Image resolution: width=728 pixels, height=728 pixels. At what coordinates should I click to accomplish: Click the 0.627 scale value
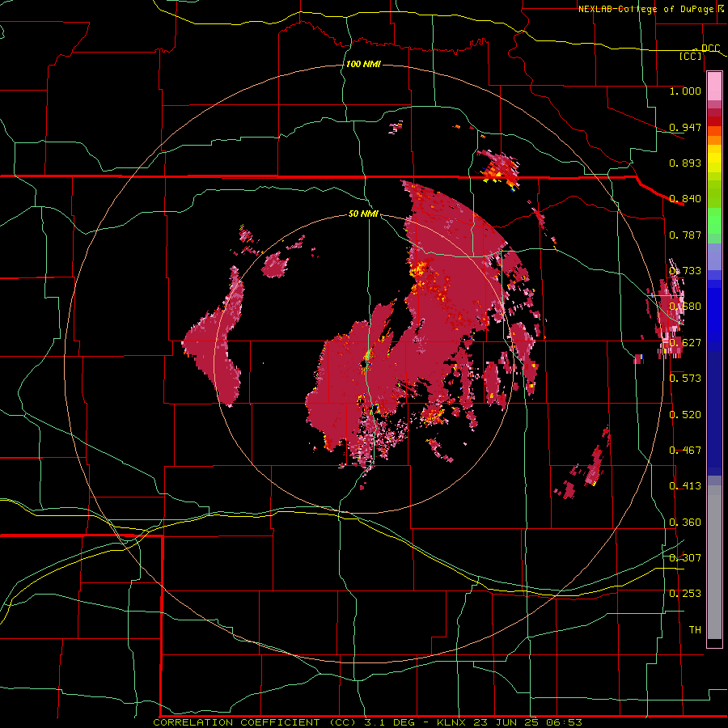(685, 343)
